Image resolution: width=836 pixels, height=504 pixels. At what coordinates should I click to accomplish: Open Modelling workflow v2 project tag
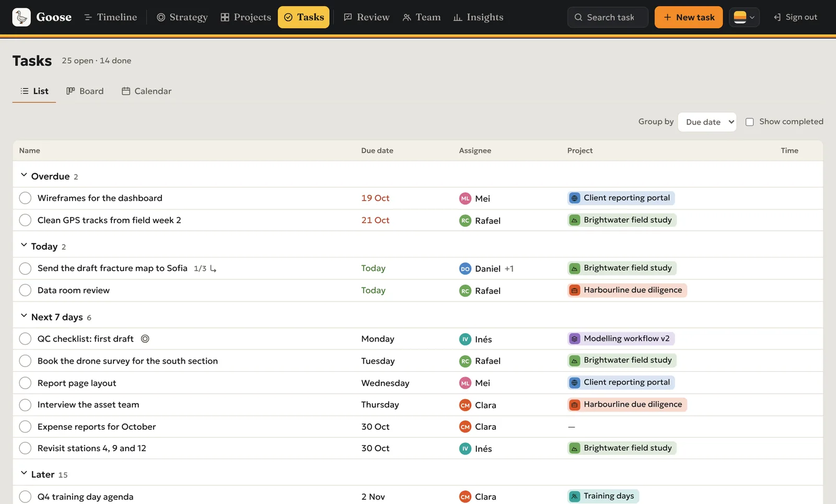621,338
